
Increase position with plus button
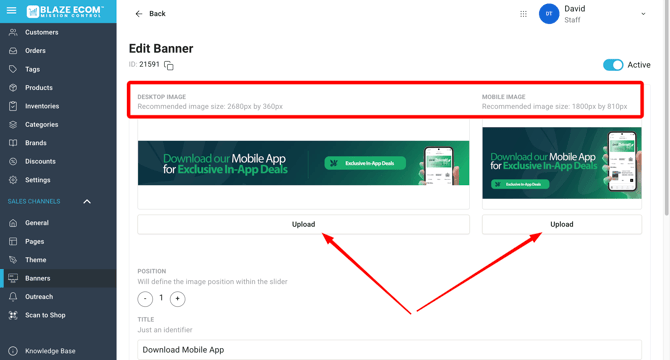click(177, 299)
